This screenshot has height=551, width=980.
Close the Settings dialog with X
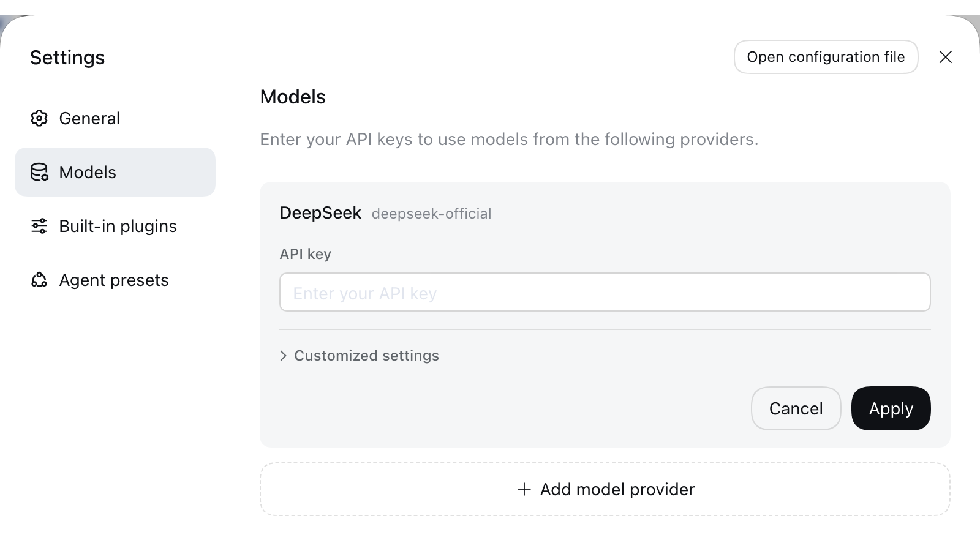946,57
